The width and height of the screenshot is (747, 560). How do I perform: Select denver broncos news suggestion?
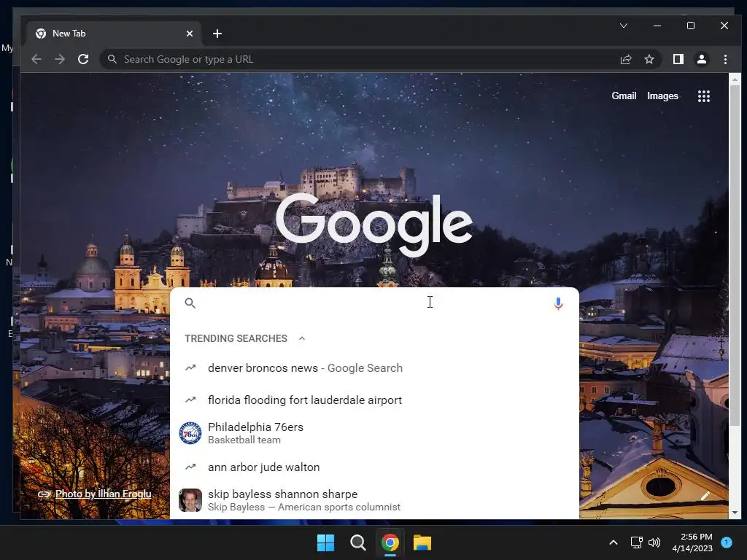374,368
